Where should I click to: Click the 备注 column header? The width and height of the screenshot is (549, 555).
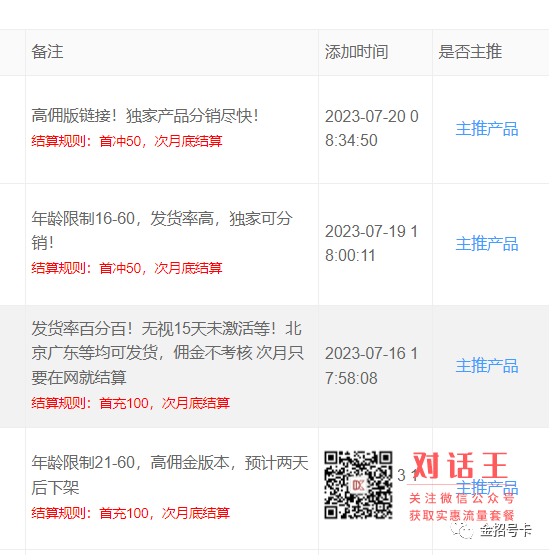pos(47,52)
